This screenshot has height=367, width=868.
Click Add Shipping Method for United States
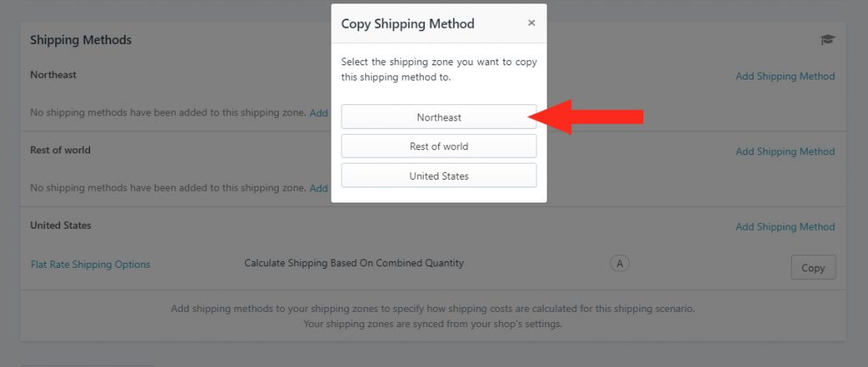pos(785,227)
